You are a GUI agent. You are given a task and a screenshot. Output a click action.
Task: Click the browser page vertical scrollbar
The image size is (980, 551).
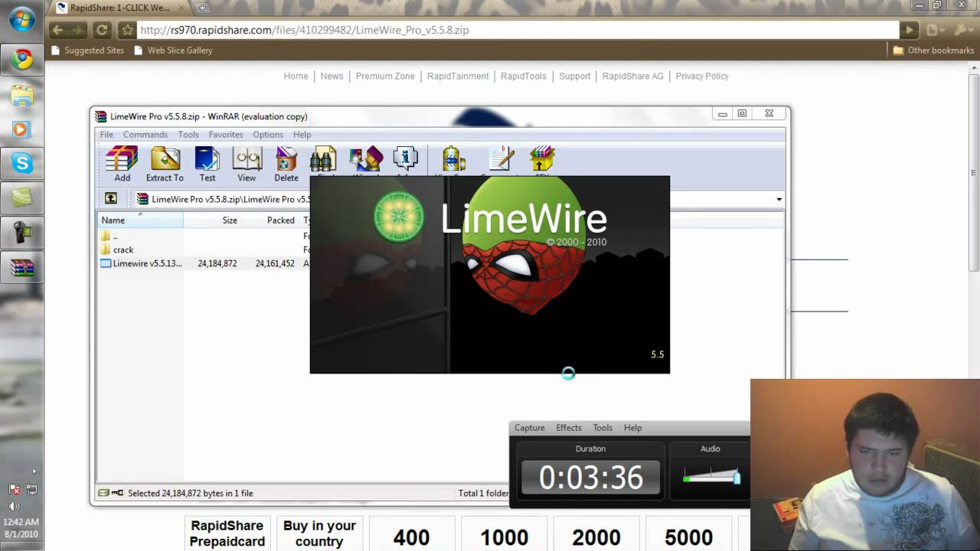pos(974,173)
